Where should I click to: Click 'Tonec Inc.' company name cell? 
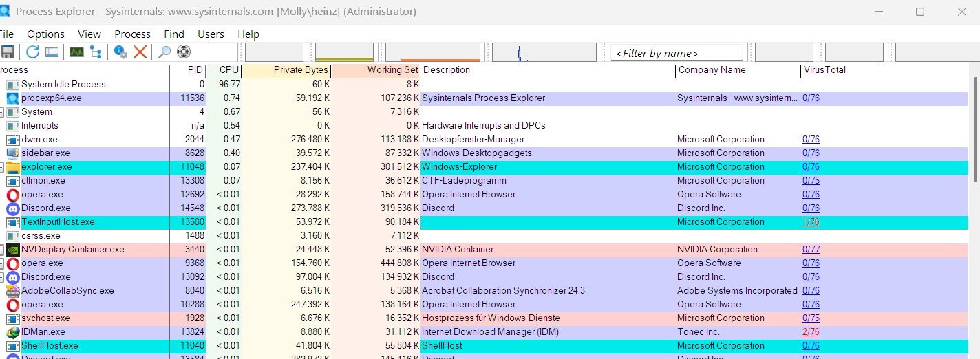click(x=699, y=332)
